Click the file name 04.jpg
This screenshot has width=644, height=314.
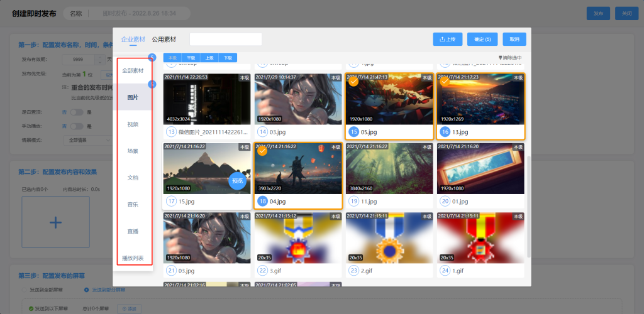[x=277, y=201]
